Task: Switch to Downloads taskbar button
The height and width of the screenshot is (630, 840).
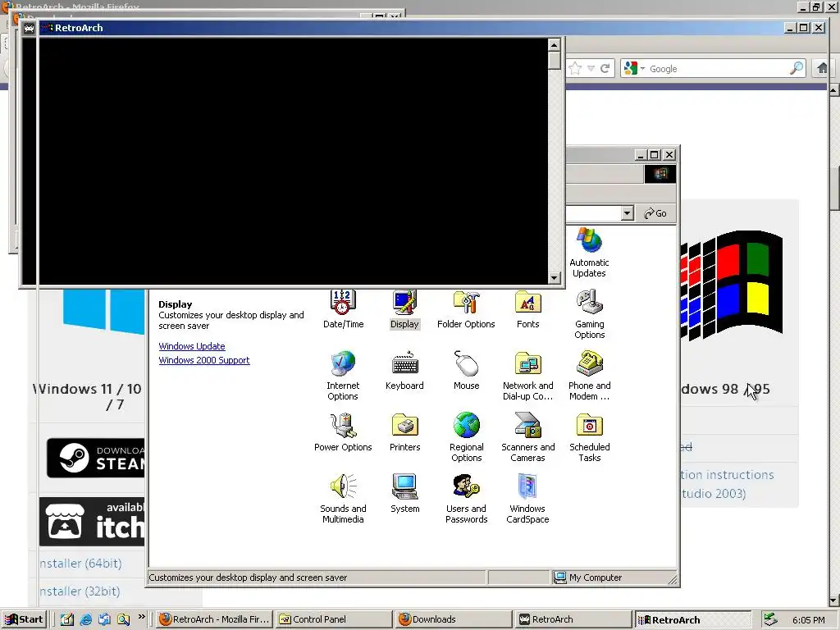Action: (x=453, y=619)
